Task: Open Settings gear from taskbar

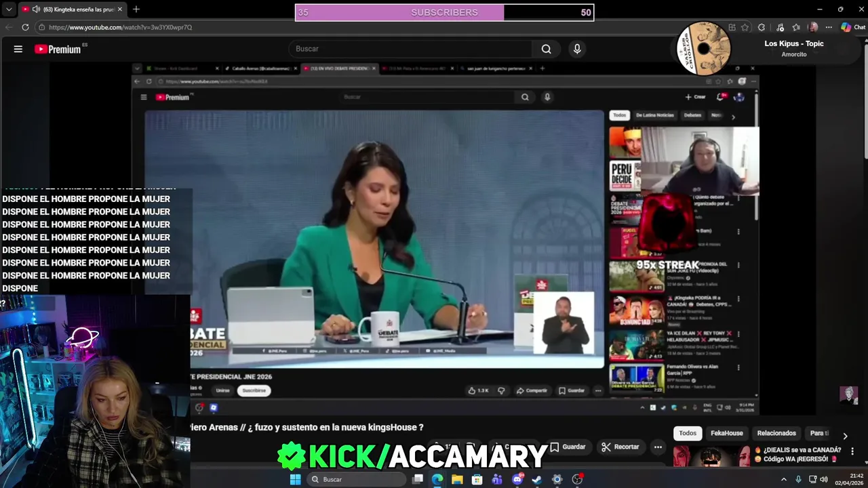Action: click(557, 479)
